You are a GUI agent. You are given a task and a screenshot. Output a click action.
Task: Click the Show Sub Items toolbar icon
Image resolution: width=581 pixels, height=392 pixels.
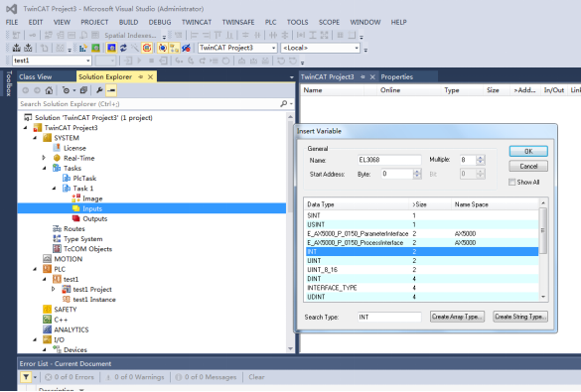tap(174, 48)
